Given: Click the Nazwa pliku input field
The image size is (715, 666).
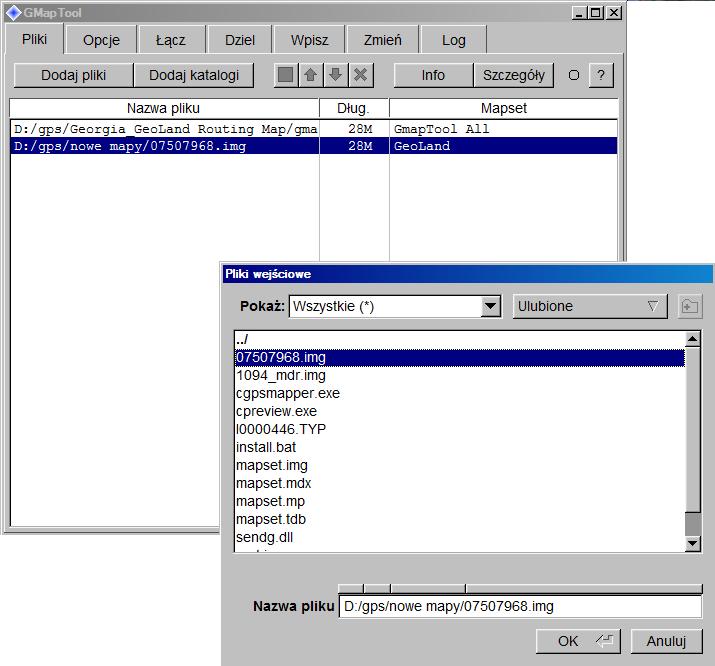Looking at the screenshot, I should point(520,606).
